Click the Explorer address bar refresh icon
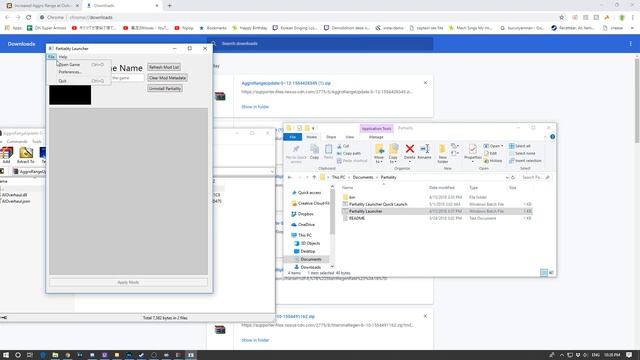This screenshot has width=640, height=360. pyautogui.click(x=513, y=177)
